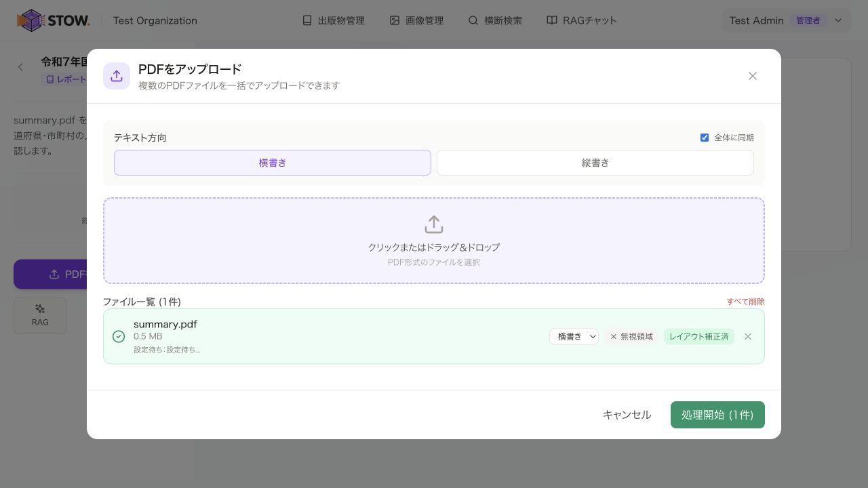This screenshot has height=488, width=868.
Task: Close the PDFをアップロード dialog
Action: (x=753, y=76)
